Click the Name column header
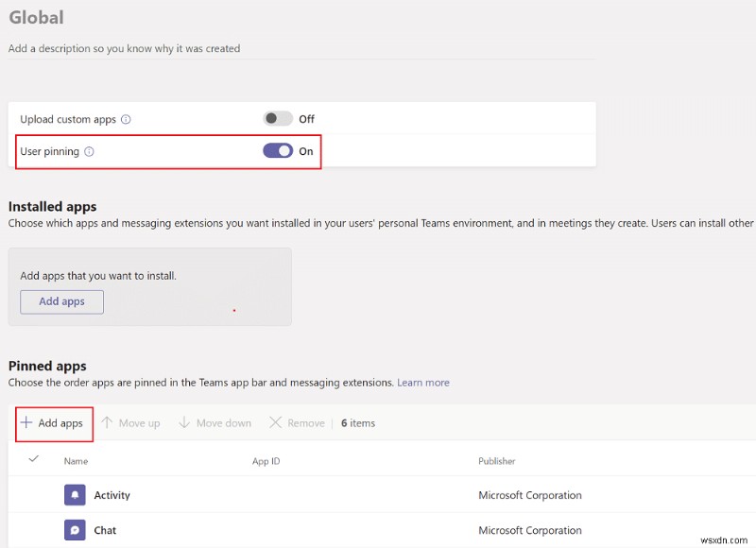 click(75, 461)
